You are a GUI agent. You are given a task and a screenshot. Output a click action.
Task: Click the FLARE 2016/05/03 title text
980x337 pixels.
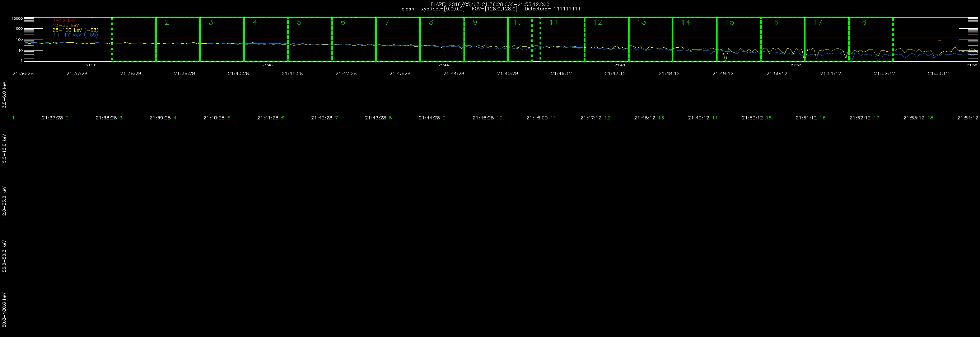490,4
